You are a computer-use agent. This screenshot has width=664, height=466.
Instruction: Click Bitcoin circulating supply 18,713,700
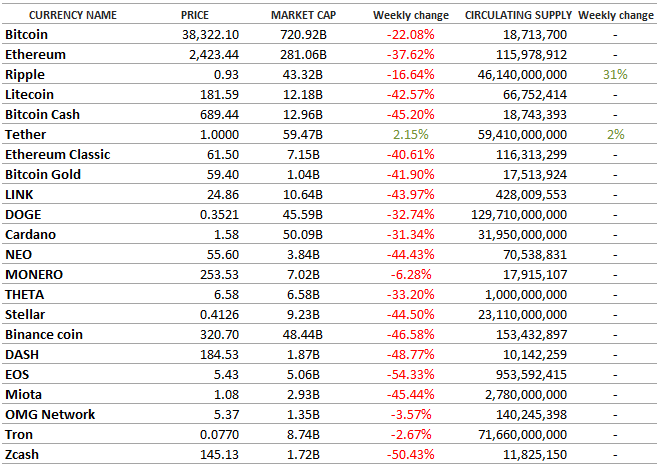click(535, 35)
